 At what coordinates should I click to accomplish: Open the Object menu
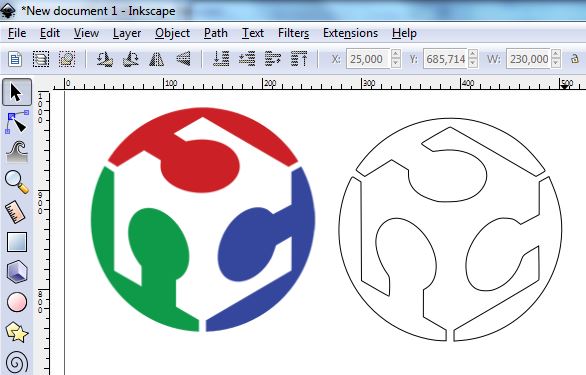(173, 33)
